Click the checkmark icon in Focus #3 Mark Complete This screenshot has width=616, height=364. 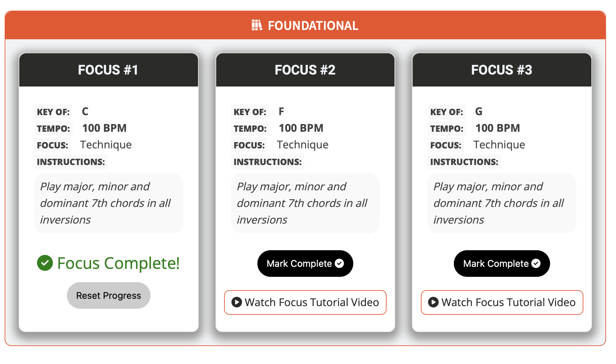[536, 264]
